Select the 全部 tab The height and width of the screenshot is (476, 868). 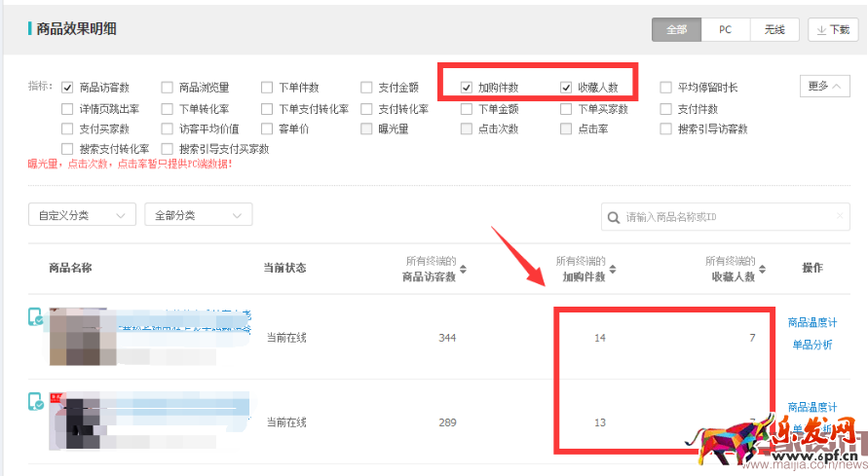click(677, 30)
